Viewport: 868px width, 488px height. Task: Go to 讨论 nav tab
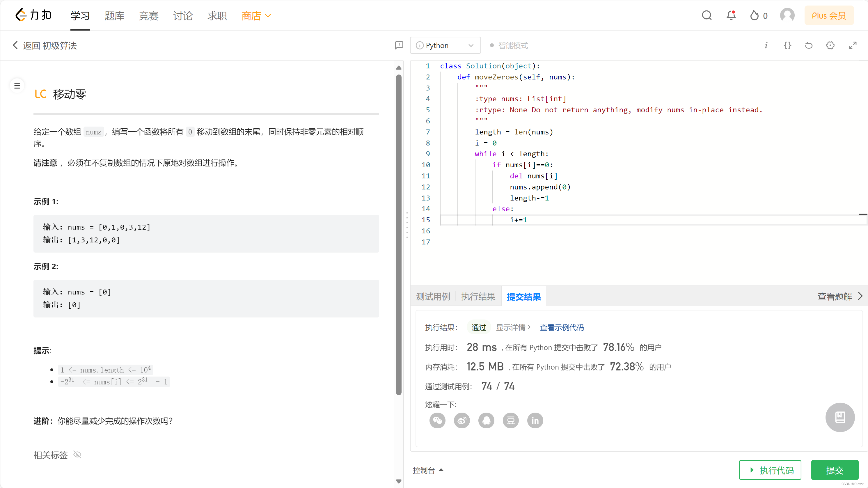(183, 15)
